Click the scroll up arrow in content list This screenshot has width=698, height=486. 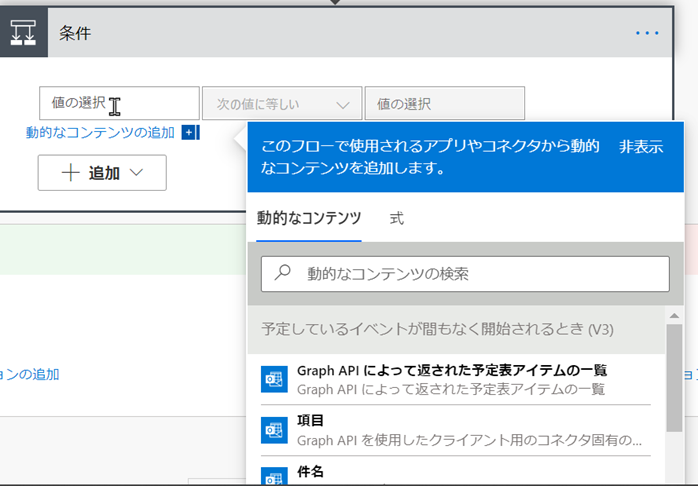[674, 316]
